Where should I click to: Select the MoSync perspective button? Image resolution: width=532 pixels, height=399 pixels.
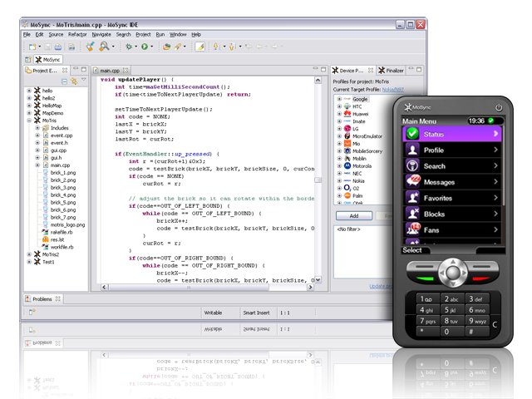(48, 60)
